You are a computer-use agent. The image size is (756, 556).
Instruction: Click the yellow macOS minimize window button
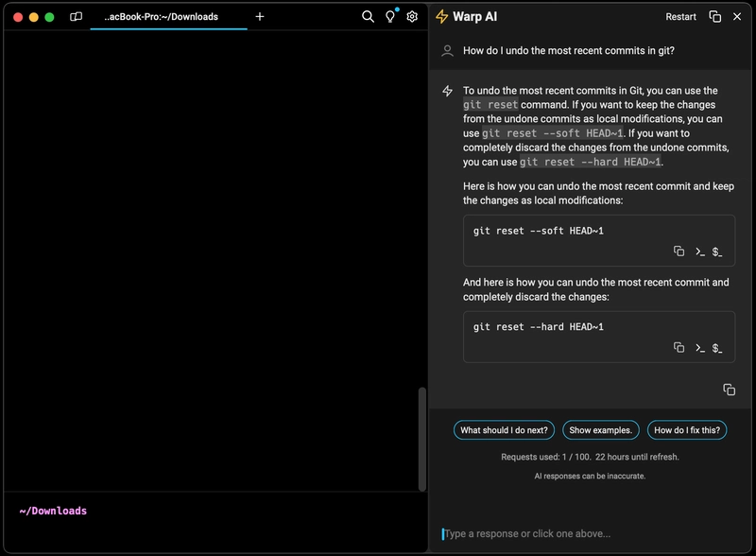coord(34,17)
